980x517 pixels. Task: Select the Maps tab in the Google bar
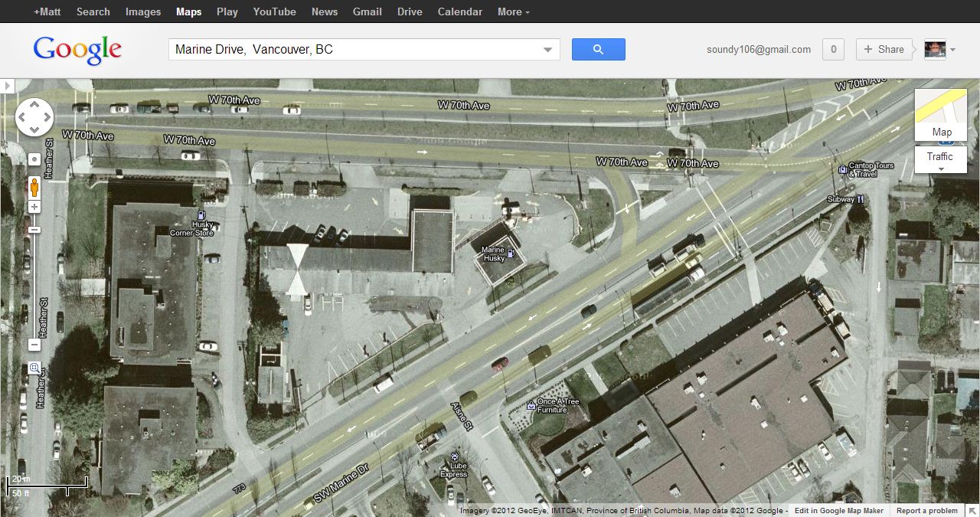tap(188, 11)
